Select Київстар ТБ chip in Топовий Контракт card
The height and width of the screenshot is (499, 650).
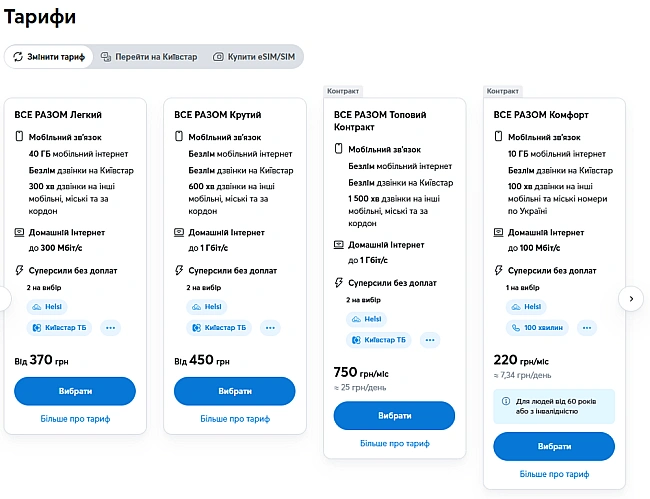pos(380,340)
